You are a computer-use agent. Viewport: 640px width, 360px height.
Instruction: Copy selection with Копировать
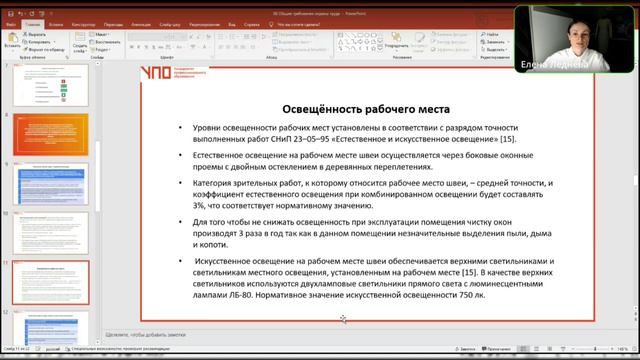(36, 42)
